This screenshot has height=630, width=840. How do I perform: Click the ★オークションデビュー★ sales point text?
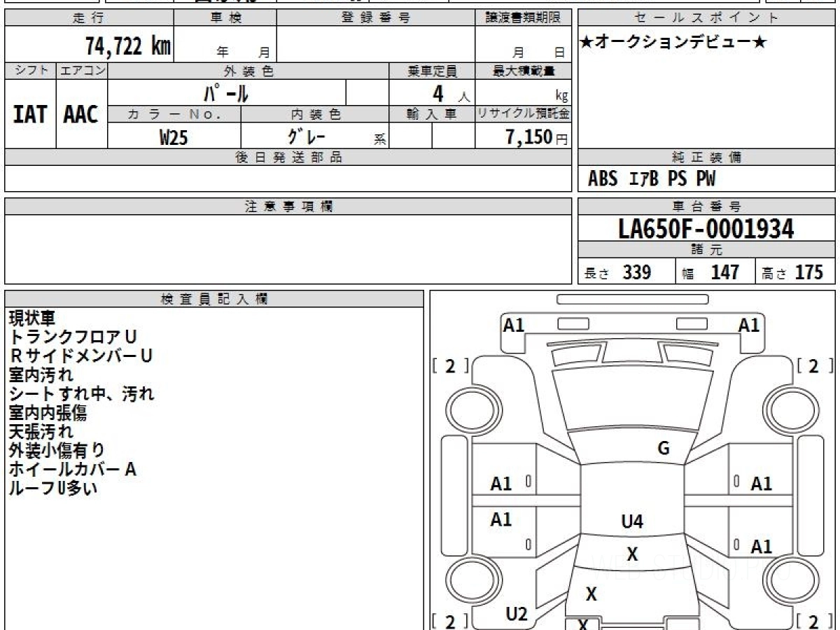pos(673,43)
